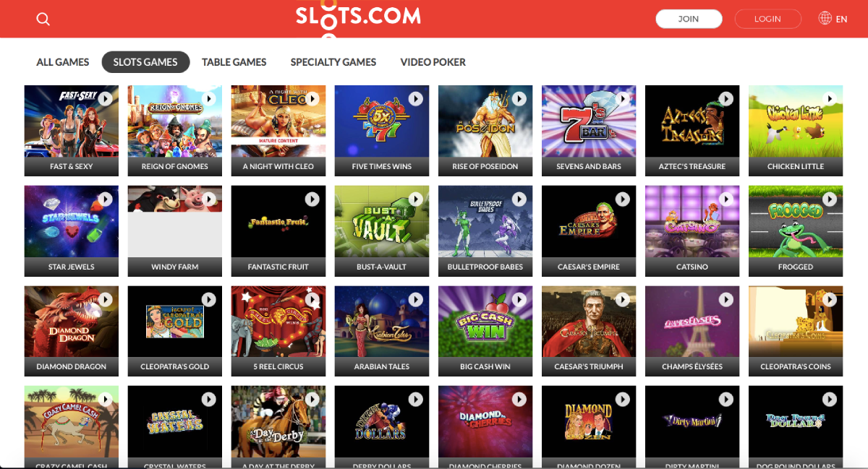Click play icon on Diamond Dragon

(106, 299)
